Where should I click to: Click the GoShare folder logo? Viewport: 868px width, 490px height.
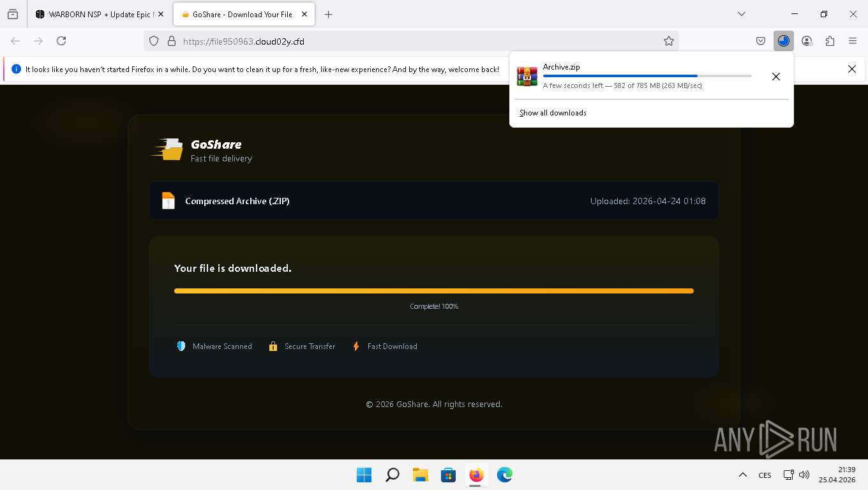pos(167,149)
